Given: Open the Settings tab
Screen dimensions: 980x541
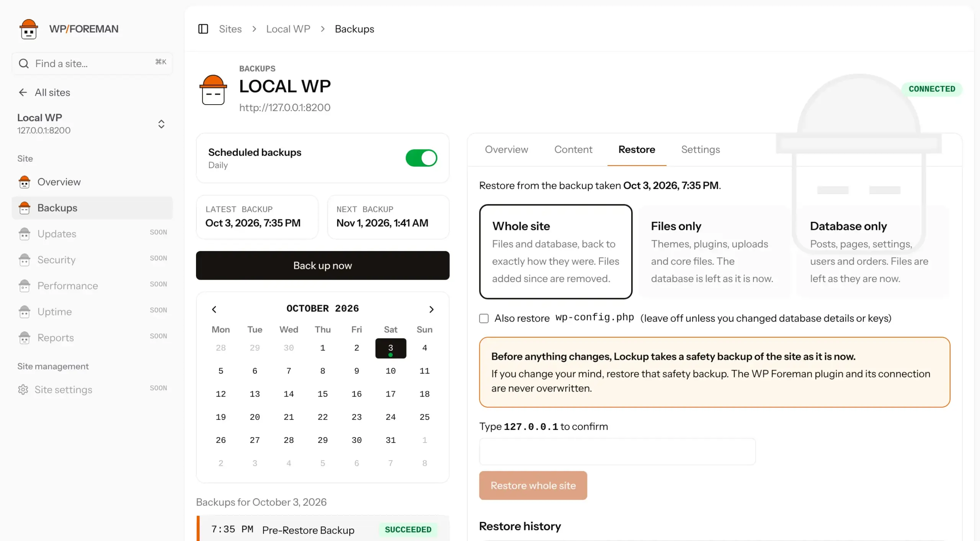Looking at the screenshot, I should coord(701,149).
